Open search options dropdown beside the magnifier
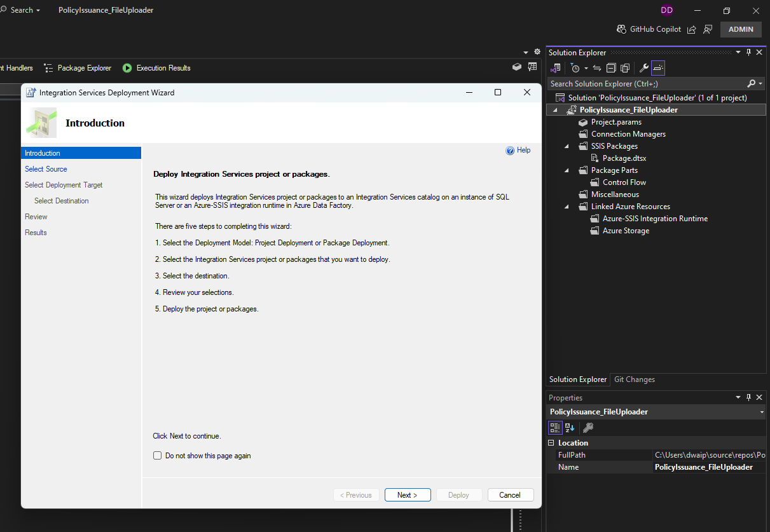The height and width of the screenshot is (532, 770). (x=760, y=84)
